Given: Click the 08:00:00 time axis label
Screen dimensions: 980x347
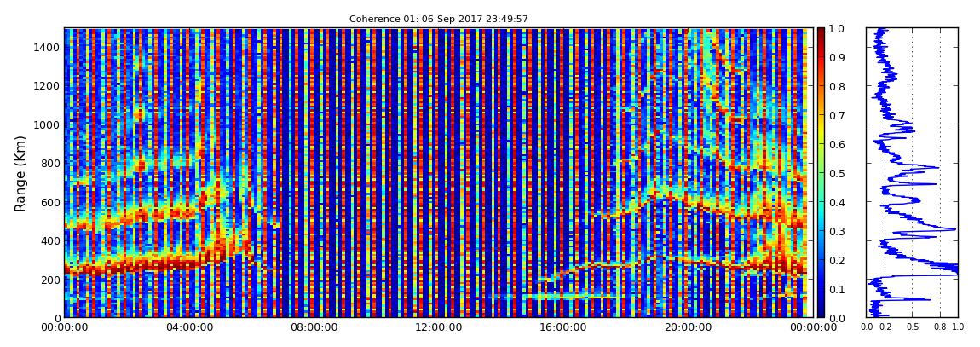Looking at the screenshot, I should point(312,327).
